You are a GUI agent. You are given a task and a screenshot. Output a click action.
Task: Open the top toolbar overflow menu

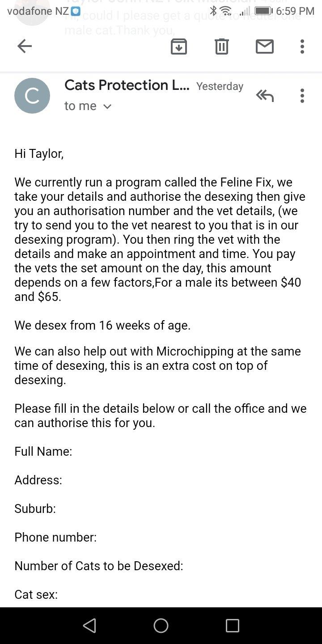coord(302,47)
